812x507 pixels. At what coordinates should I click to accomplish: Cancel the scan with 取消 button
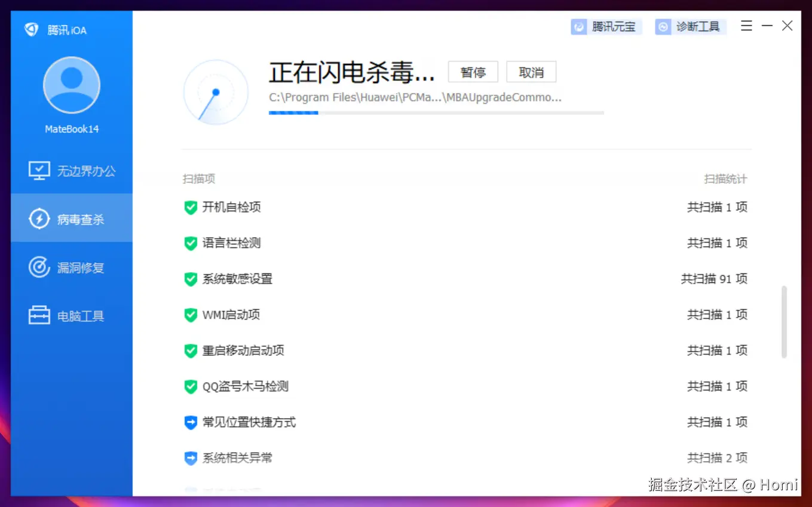[531, 72]
